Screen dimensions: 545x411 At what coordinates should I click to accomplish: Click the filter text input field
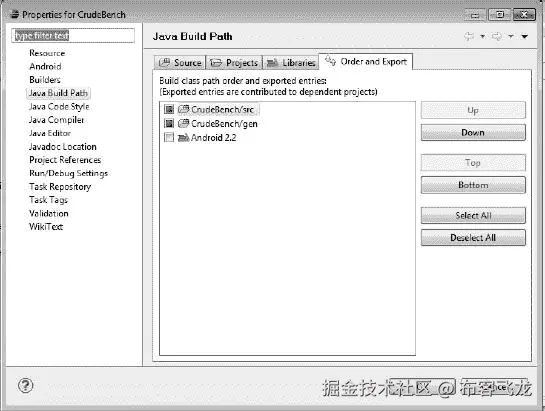[73, 36]
